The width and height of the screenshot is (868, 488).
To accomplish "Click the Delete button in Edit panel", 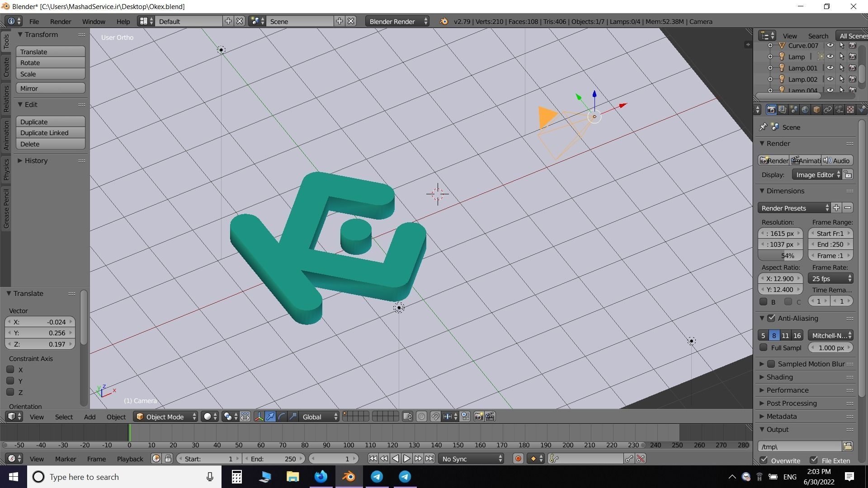I will click(x=51, y=144).
